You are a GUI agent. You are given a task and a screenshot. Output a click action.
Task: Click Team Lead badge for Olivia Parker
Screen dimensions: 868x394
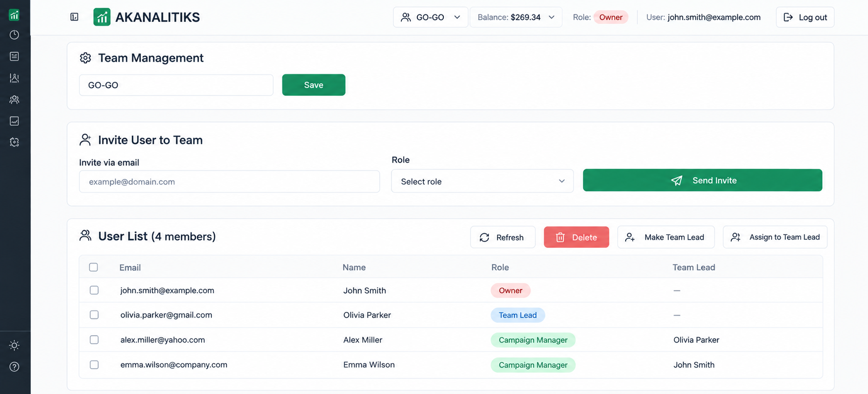(518, 315)
